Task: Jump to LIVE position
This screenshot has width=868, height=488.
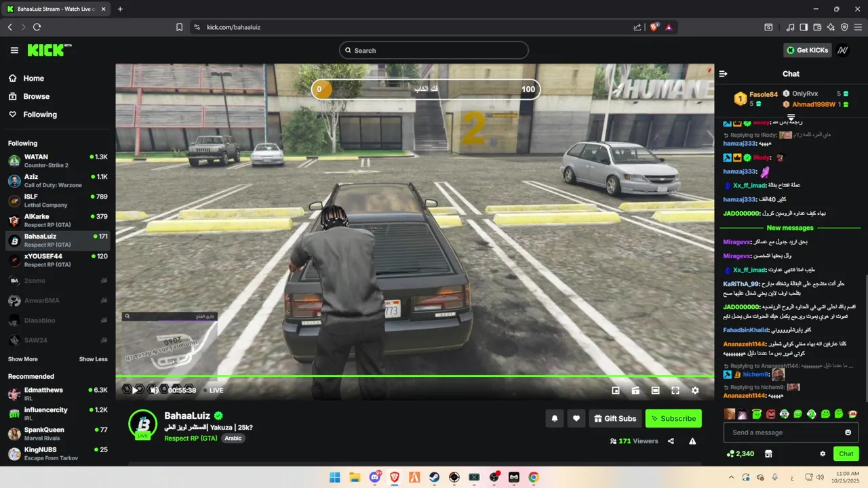Action: (214, 390)
